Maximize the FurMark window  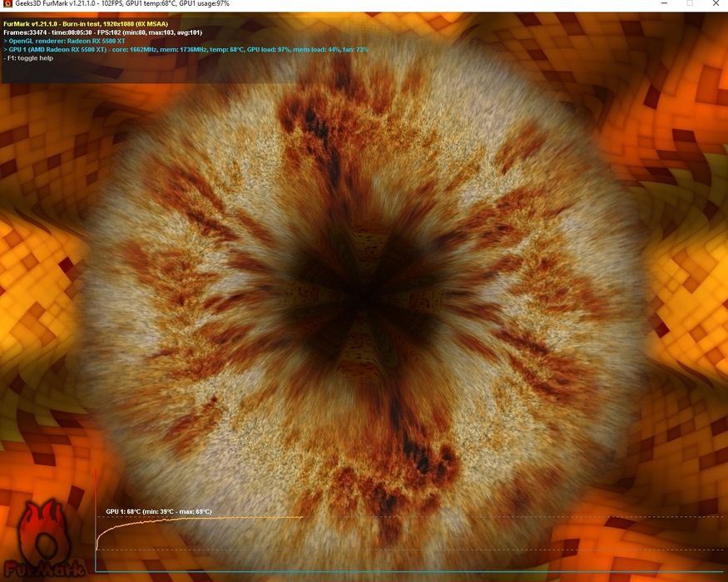click(690, 3)
